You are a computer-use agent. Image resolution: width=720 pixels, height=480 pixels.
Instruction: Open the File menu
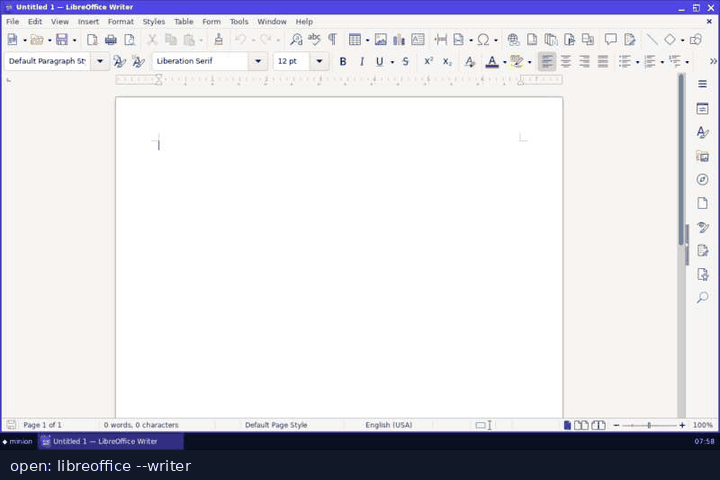(12, 22)
